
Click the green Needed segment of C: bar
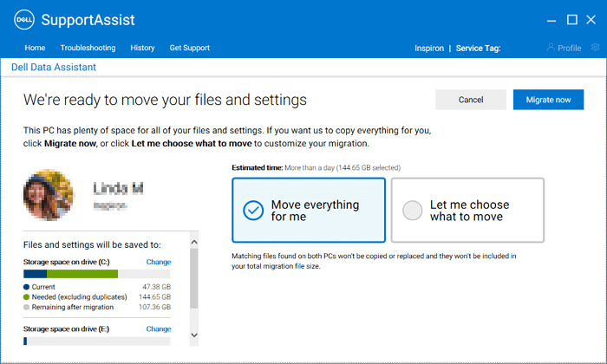82,273
